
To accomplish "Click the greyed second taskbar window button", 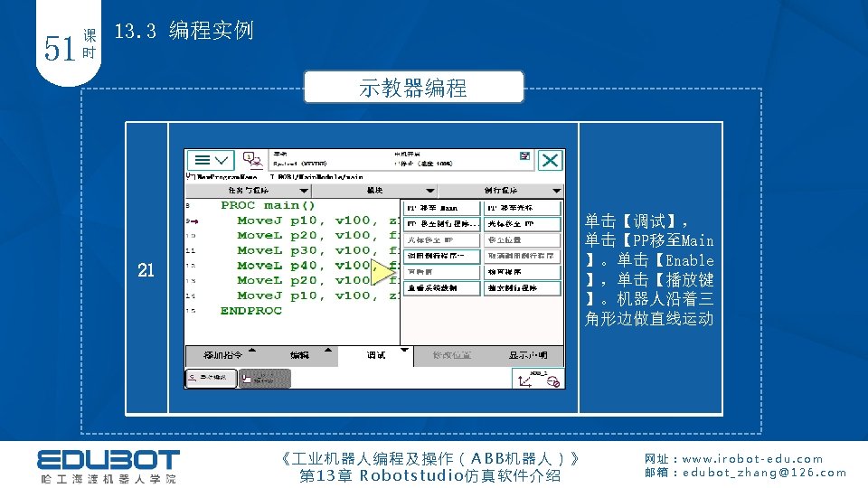I will [x=265, y=379].
